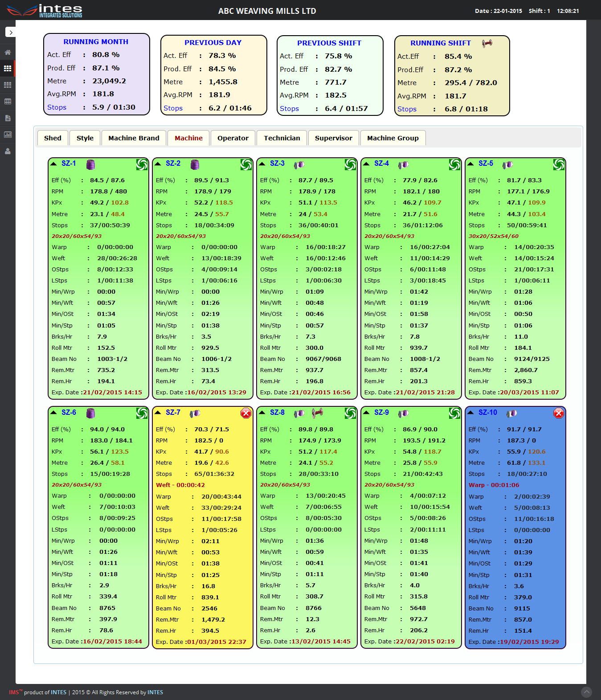Open Stops link in Previous Day panel

click(173, 108)
